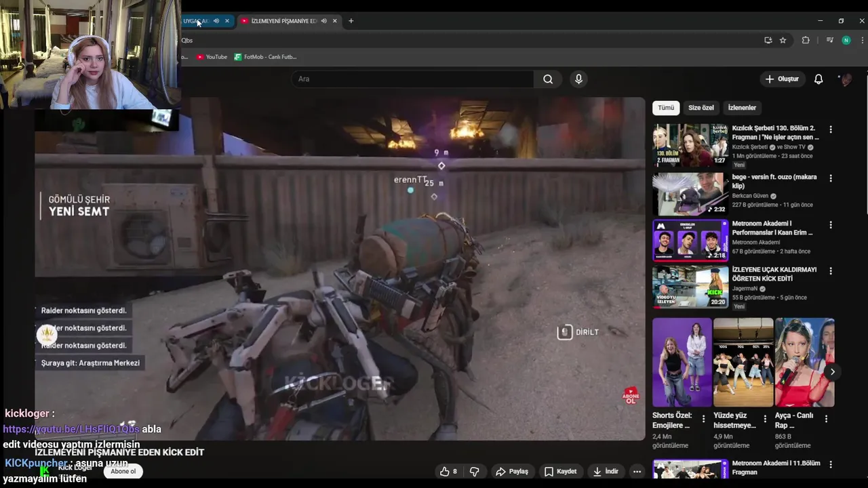Open Yüzde yüz hissetmeye short thumbnail
Viewport: 868px width, 488px height.
(743, 362)
